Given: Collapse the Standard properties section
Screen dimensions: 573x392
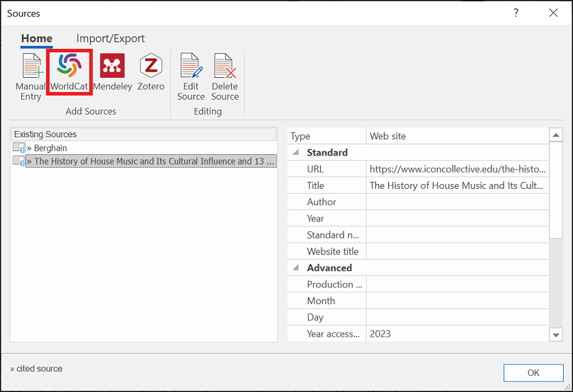Looking at the screenshot, I should (295, 152).
